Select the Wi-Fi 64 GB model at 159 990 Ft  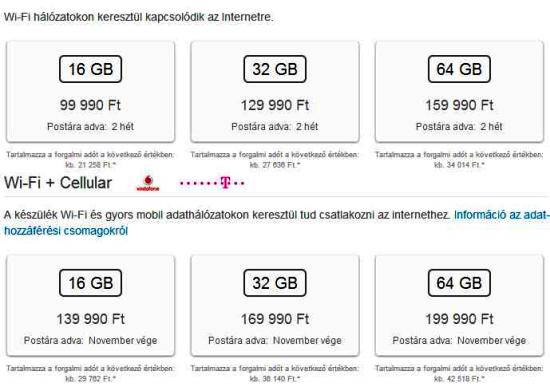point(459,92)
